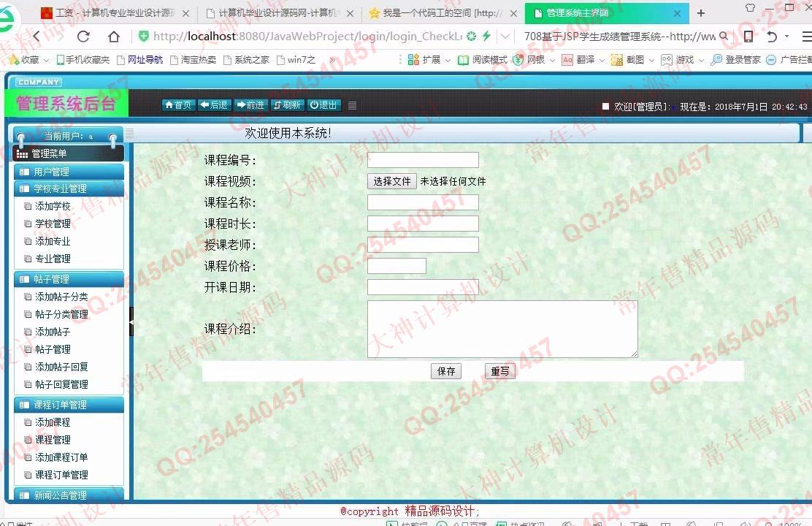Click the 退出 logout power button

pyautogui.click(x=323, y=105)
